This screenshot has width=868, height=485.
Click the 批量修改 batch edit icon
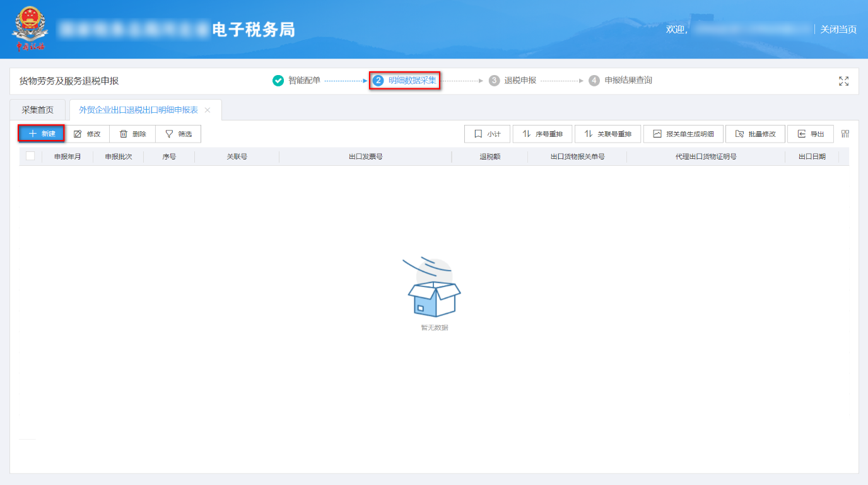(755, 133)
